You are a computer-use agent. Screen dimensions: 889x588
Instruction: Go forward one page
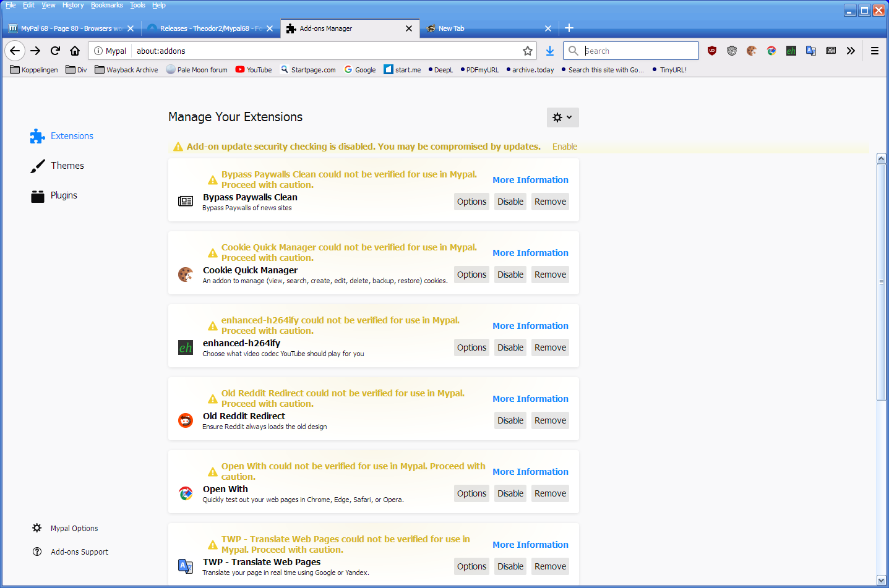[x=35, y=51]
